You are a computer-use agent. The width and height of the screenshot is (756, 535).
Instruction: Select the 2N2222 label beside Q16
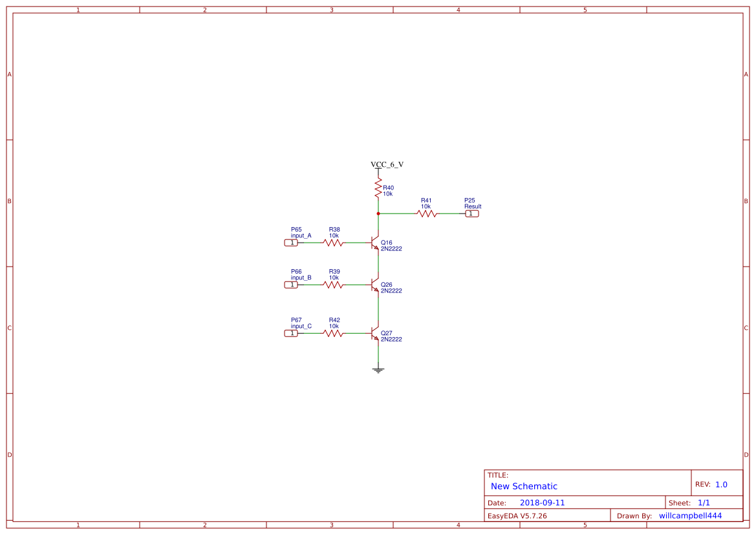click(x=391, y=248)
